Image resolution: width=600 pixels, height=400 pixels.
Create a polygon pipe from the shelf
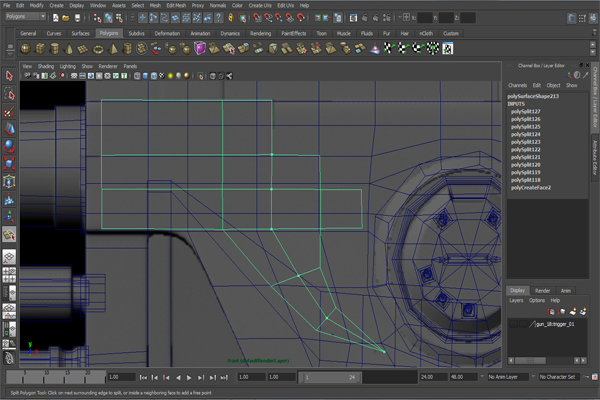[127, 49]
